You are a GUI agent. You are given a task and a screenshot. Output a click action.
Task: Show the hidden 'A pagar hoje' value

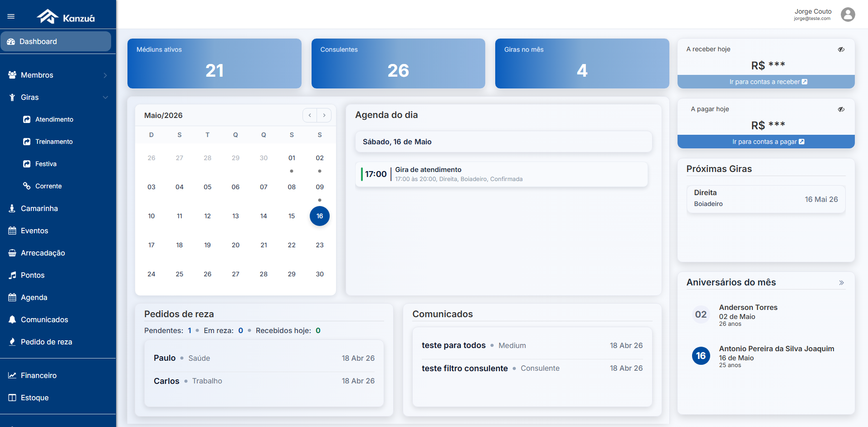841,109
